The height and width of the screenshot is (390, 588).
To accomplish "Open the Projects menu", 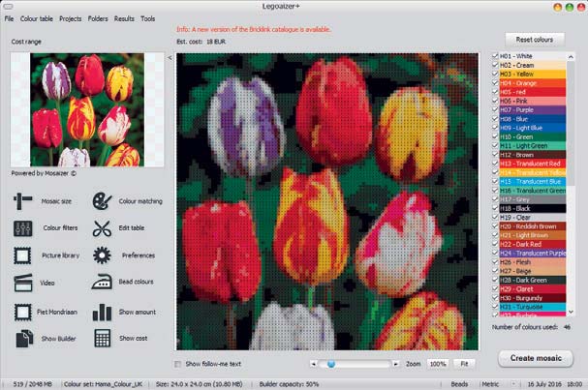I will pyautogui.click(x=70, y=18).
